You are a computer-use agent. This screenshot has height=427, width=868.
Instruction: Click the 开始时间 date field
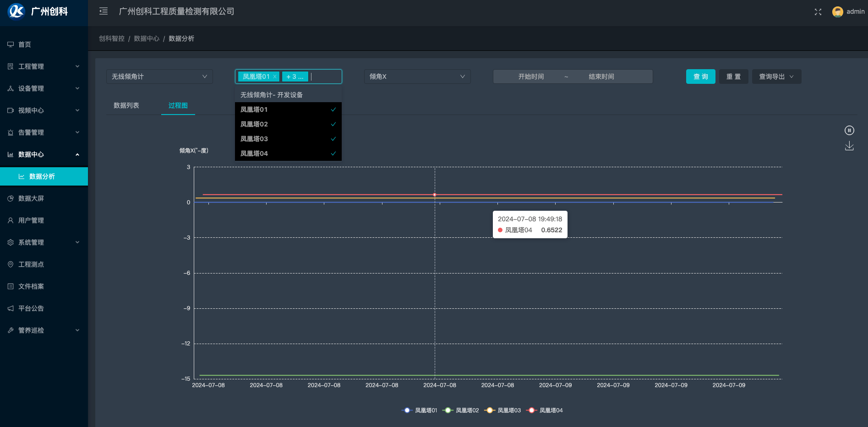(x=531, y=77)
